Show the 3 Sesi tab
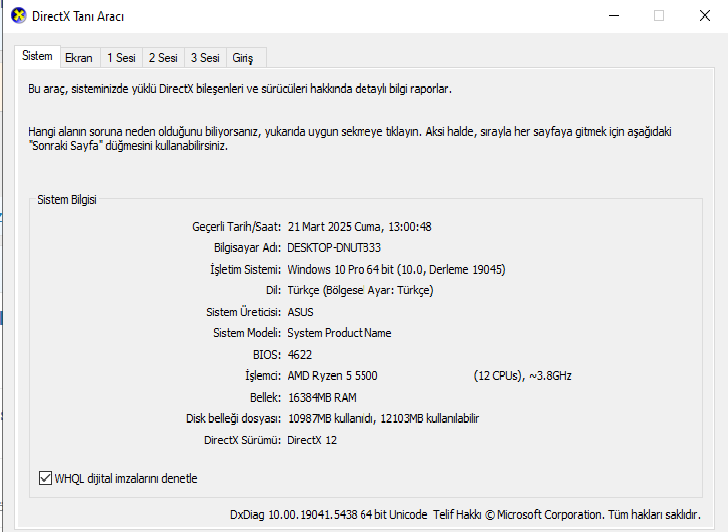This screenshot has width=728, height=532. [205, 58]
